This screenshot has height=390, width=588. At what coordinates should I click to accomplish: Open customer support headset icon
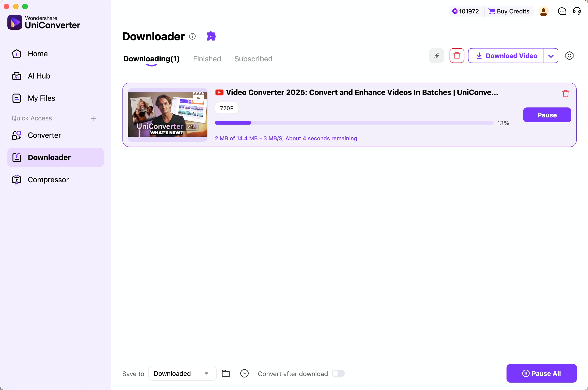[x=577, y=11]
